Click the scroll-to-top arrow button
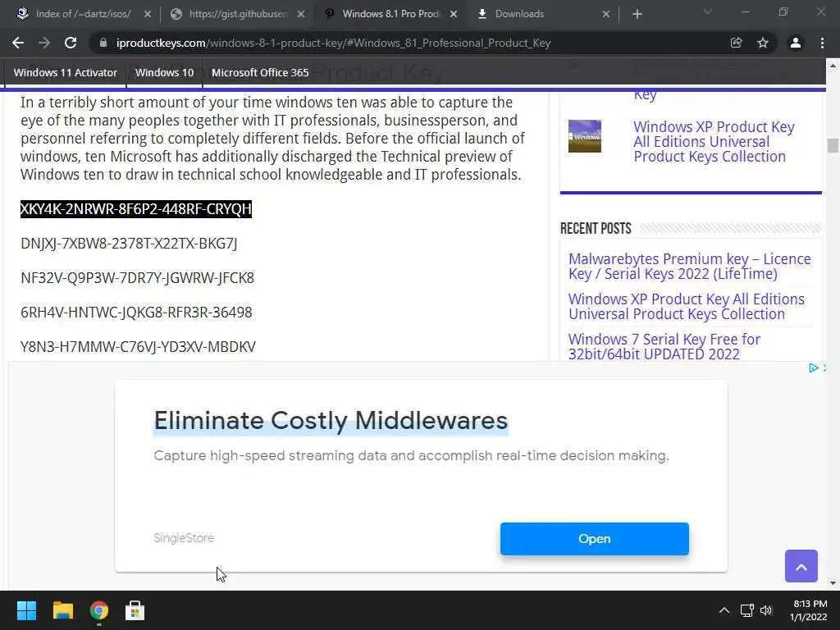 [x=801, y=566]
